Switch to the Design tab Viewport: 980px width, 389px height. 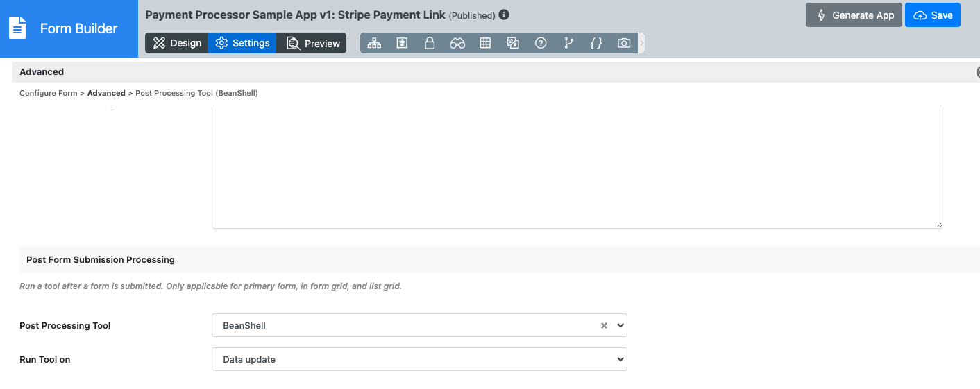tap(176, 43)
